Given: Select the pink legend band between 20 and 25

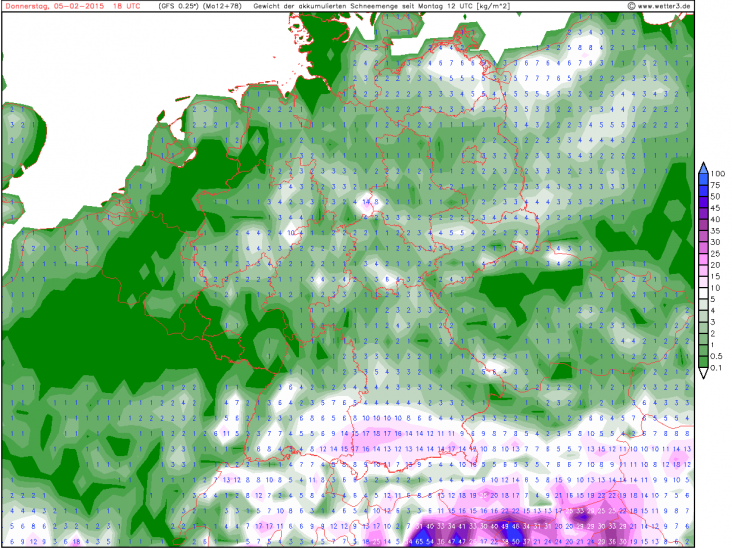Looking at the screenshot, I should (702, 260).
